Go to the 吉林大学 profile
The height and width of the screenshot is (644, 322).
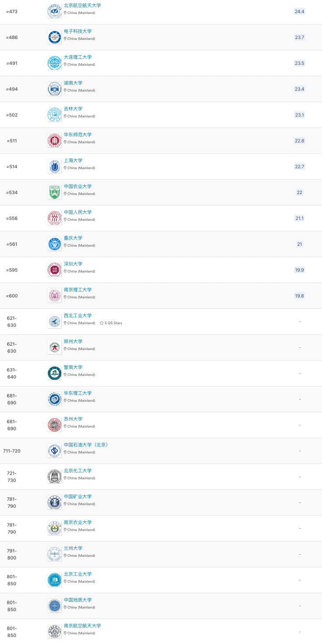point(73,109)
